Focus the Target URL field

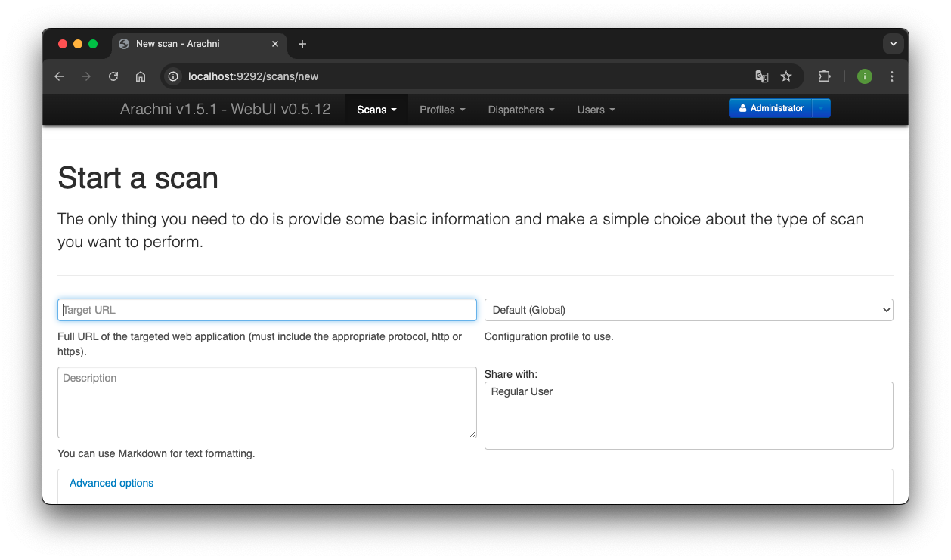(267, 310)
